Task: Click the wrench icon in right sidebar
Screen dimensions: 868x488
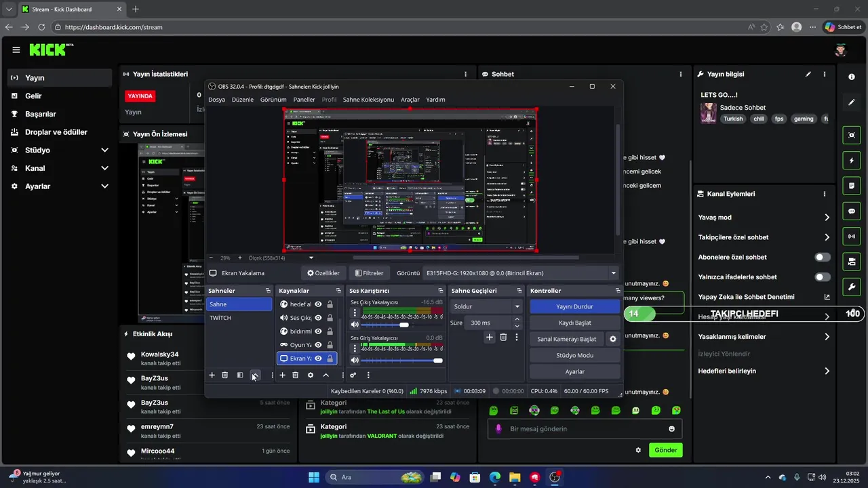Action: click(852, 287)
